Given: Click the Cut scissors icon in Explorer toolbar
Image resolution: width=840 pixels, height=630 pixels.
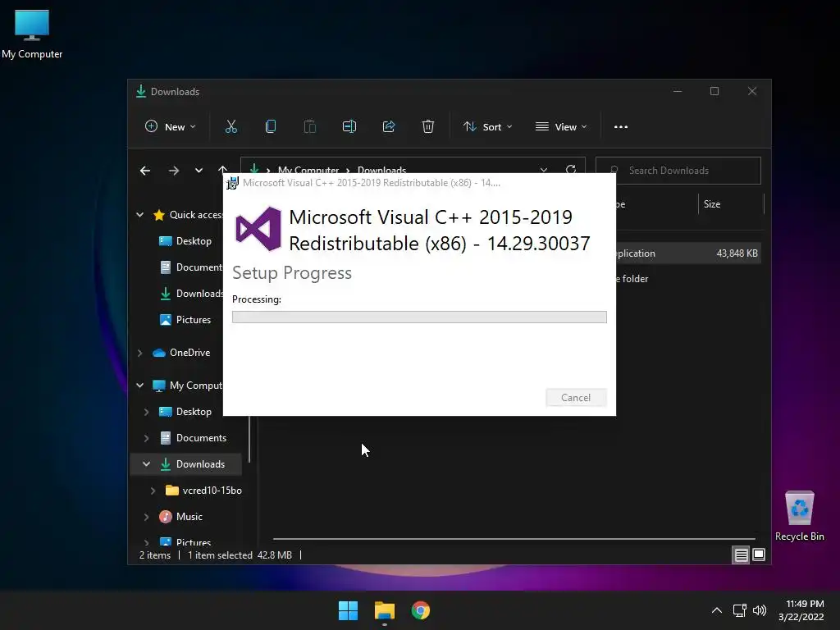Looking at the screenshot, I should click(x=231, y=127).
